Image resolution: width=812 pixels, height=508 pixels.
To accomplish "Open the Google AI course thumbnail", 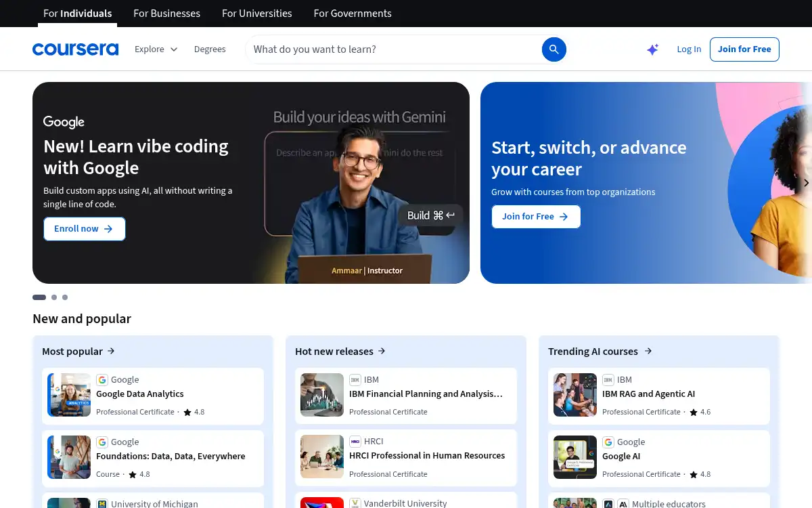I will click(x=575, y=457).
